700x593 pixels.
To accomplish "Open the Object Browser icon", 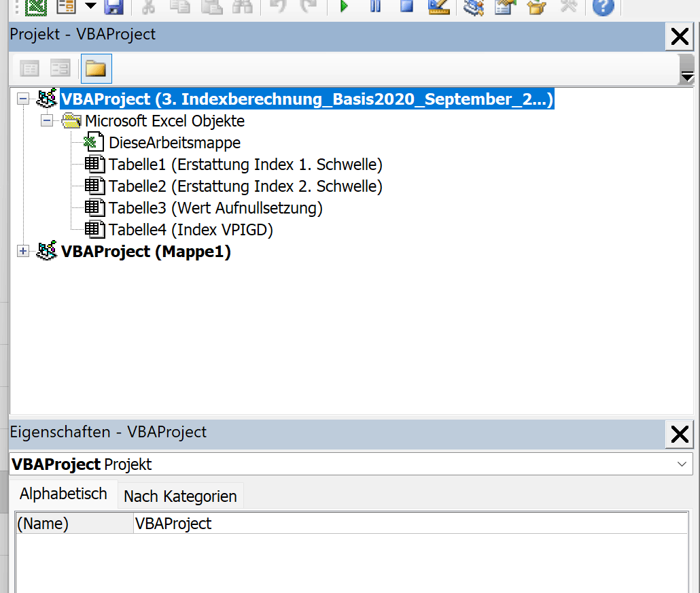I will (537, 7).
